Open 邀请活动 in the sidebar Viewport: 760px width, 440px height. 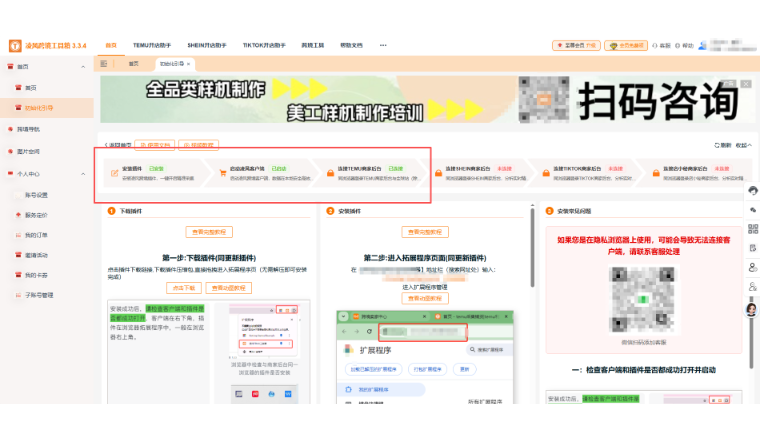[x=36, y=255]
